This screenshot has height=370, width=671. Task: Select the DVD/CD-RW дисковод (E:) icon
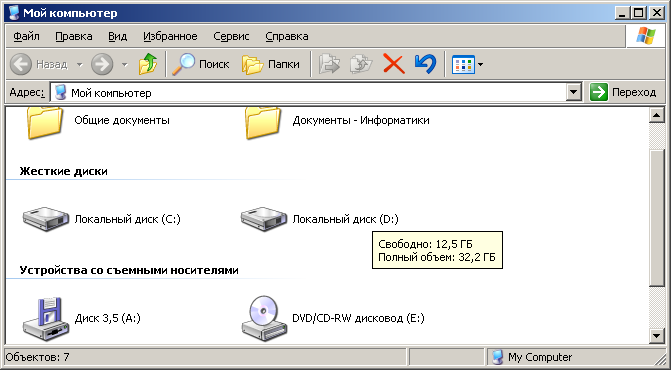(x=264, y=318)
